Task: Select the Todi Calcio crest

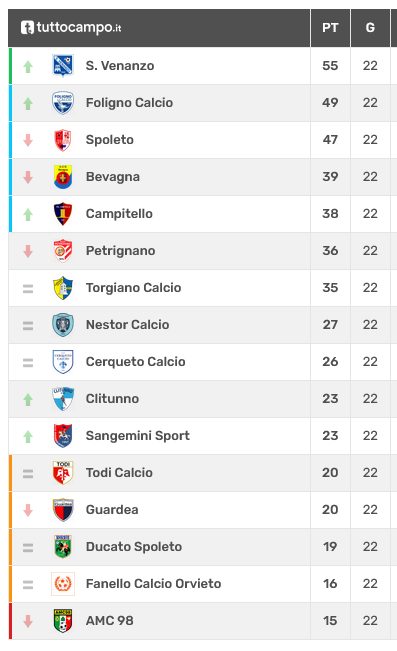Action: 63,472
